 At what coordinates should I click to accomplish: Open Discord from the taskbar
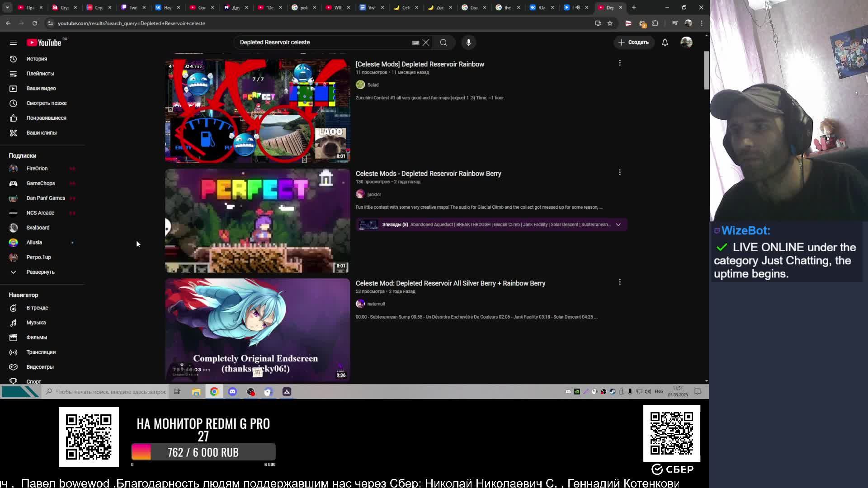tap(232, 392)
